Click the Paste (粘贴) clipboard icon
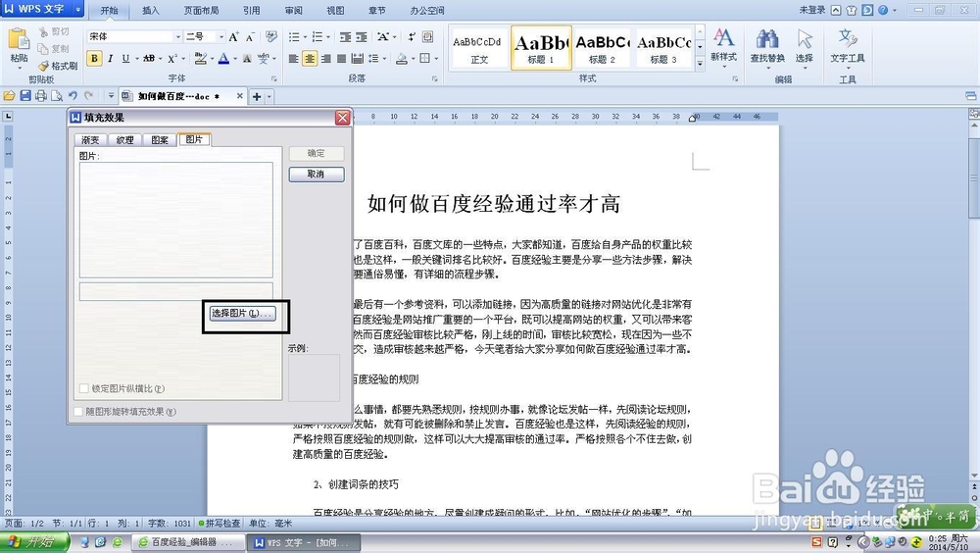Screen dimensions: 980x553 pyautogui.click(x=19, y=39)
